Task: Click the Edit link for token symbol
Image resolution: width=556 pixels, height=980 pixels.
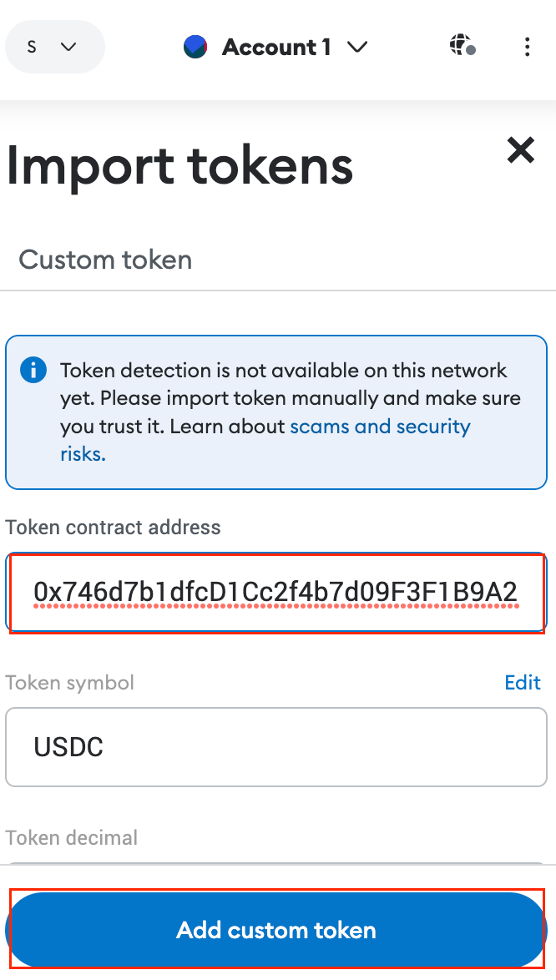Action: tap(523, 682)
